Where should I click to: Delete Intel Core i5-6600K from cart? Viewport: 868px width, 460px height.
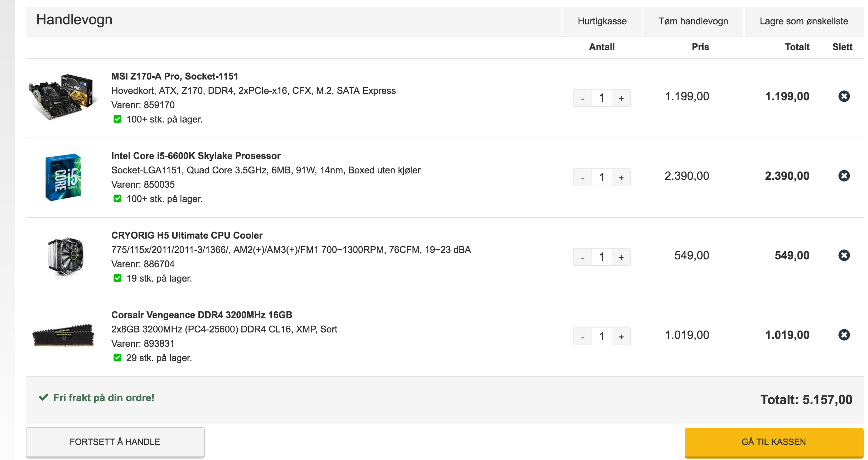pyautogui.click(x=844, y=176)
